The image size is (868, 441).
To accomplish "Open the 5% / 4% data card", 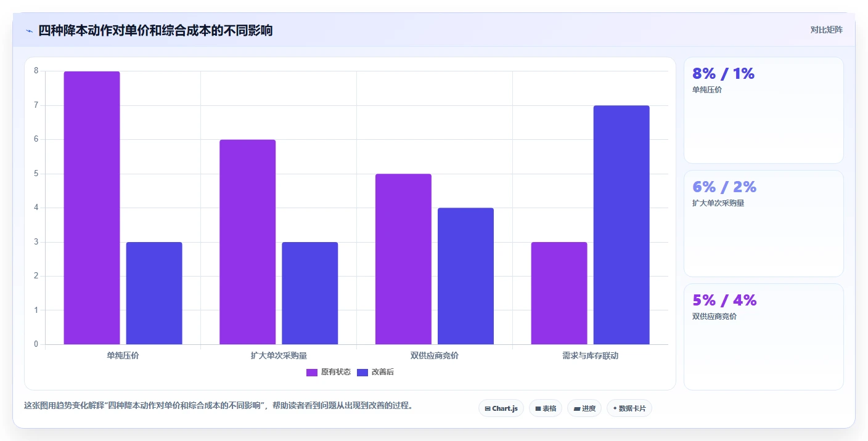I will click(763, 337).
